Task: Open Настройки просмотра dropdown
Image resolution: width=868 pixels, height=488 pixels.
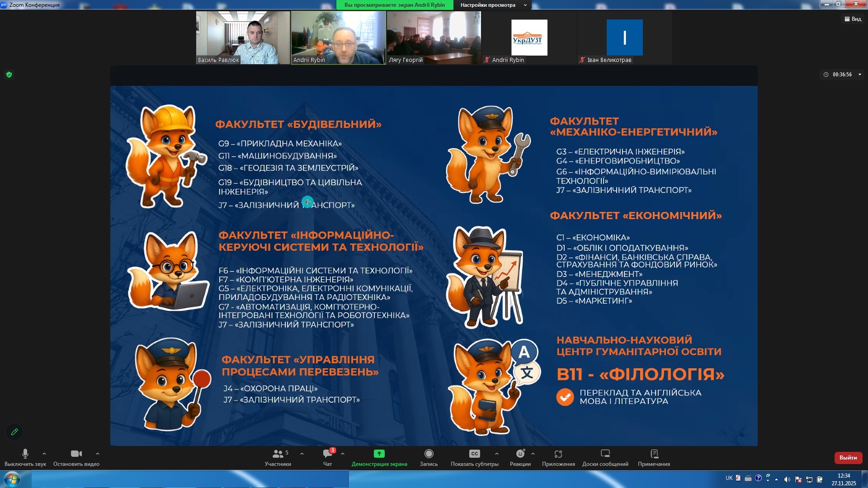Action: tap(493, 5)
